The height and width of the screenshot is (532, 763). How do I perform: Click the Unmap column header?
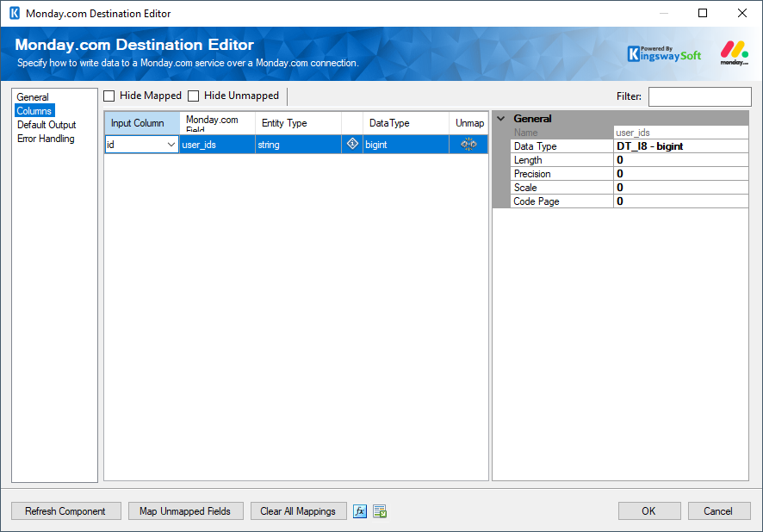pyautogui.click(x=469, y=123)
